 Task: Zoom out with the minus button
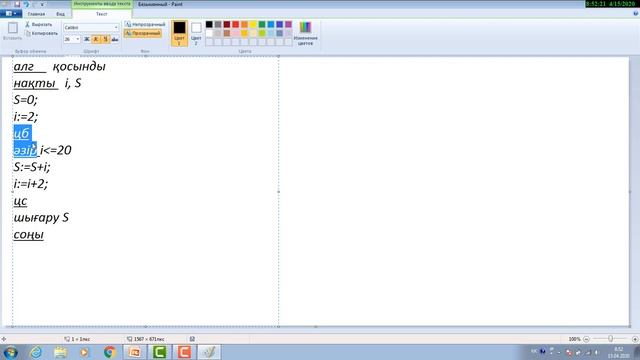click(586, 339)
